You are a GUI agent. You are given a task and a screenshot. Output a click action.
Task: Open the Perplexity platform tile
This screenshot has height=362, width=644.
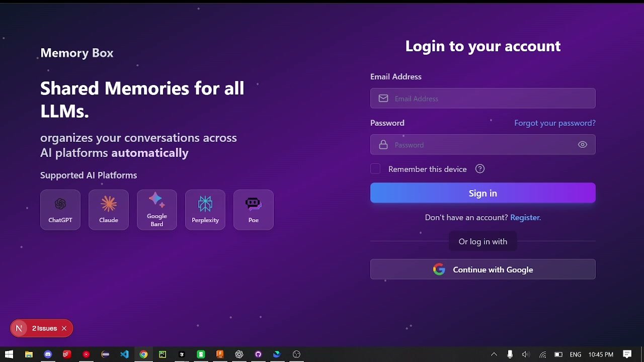click(x=205, y=210)
